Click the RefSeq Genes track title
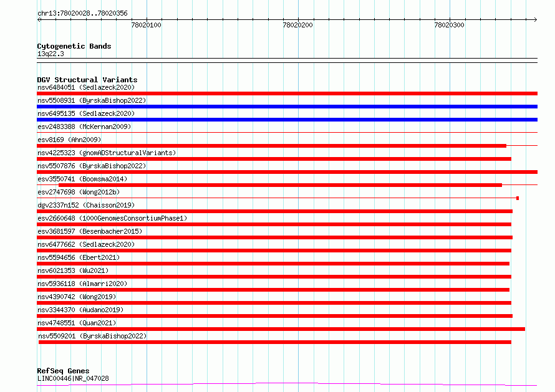Screen dimensions: 555x392 click(x=63, y=371)
